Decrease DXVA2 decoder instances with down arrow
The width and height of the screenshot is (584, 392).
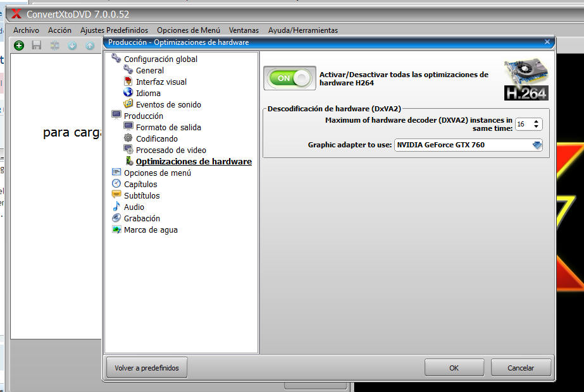pos(536,126)
